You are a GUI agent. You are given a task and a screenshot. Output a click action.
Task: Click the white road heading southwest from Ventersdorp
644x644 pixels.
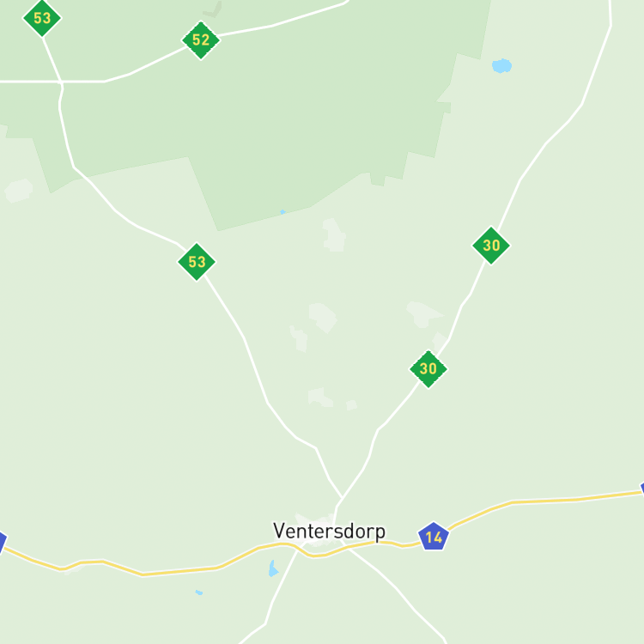[273, 600]
